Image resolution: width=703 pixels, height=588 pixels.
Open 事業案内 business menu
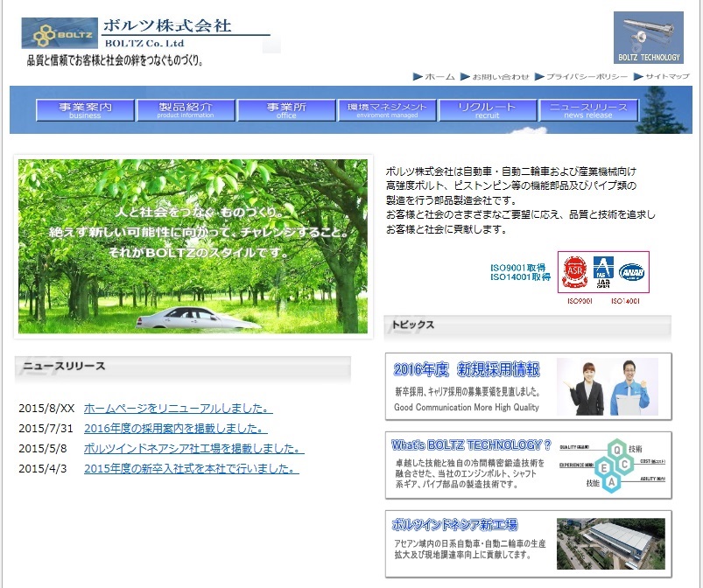pyautogui.click(x=85, y=110)
